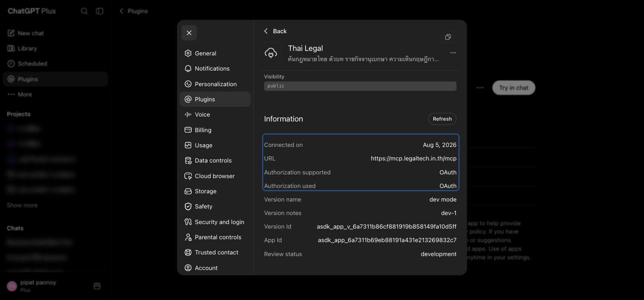Click the development review status
The height and width of the screenshot is (300, 644).
click(x=439, y=254)
